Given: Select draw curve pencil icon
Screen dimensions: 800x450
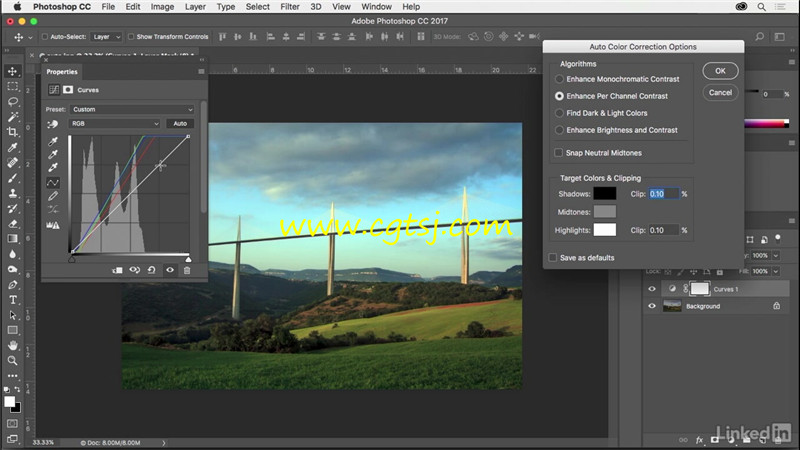Looking at the screenshot, I should [x=53, y=196].
